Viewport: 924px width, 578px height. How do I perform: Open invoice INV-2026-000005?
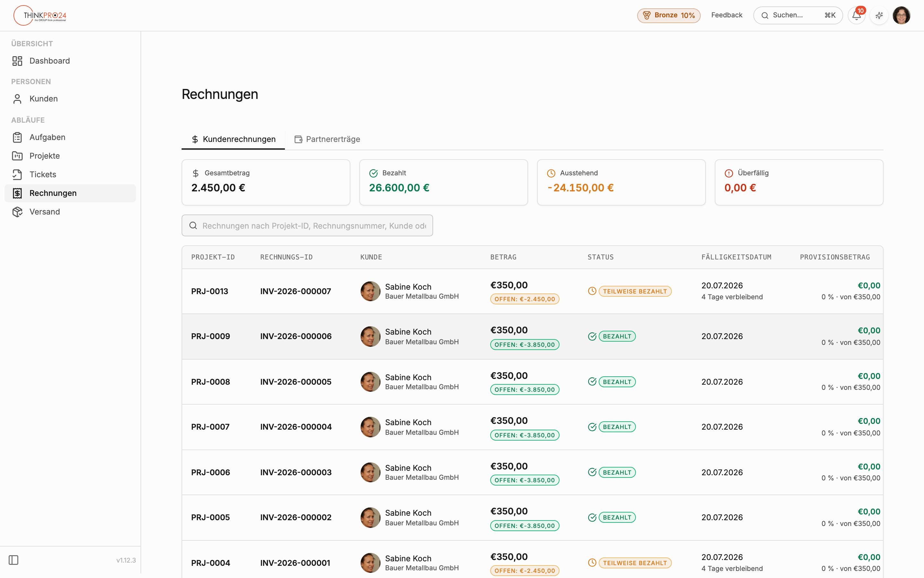pos(296,382)
